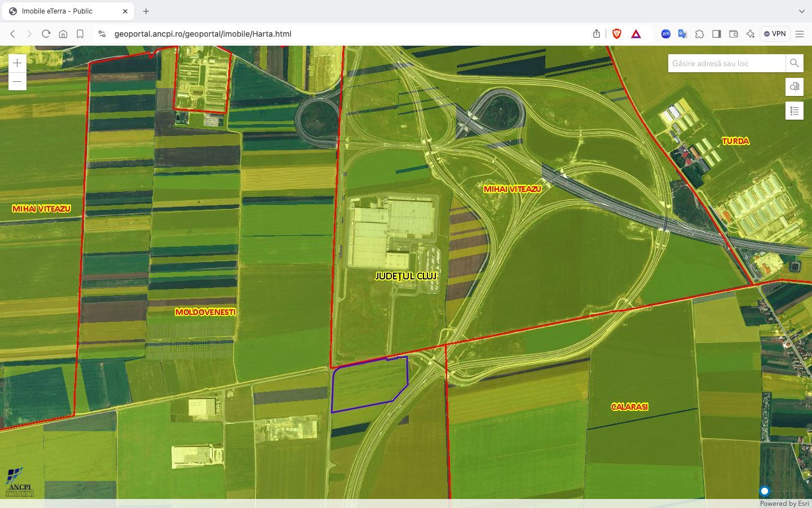812x508 pixels.
Task: Open the browser hamburger menu
Action: 800,34
